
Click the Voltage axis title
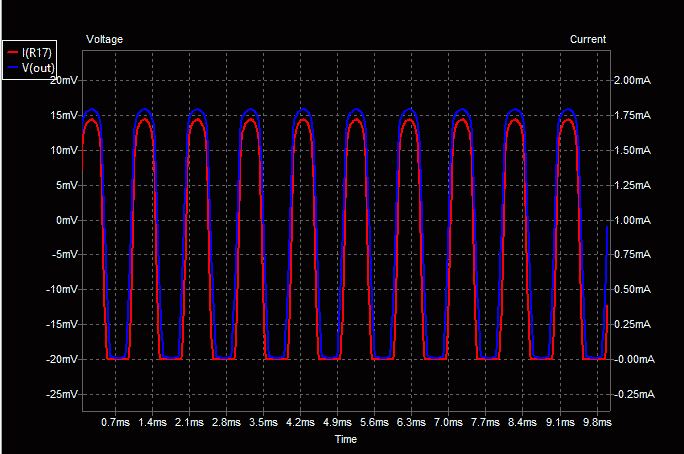(x=105, y=39)
